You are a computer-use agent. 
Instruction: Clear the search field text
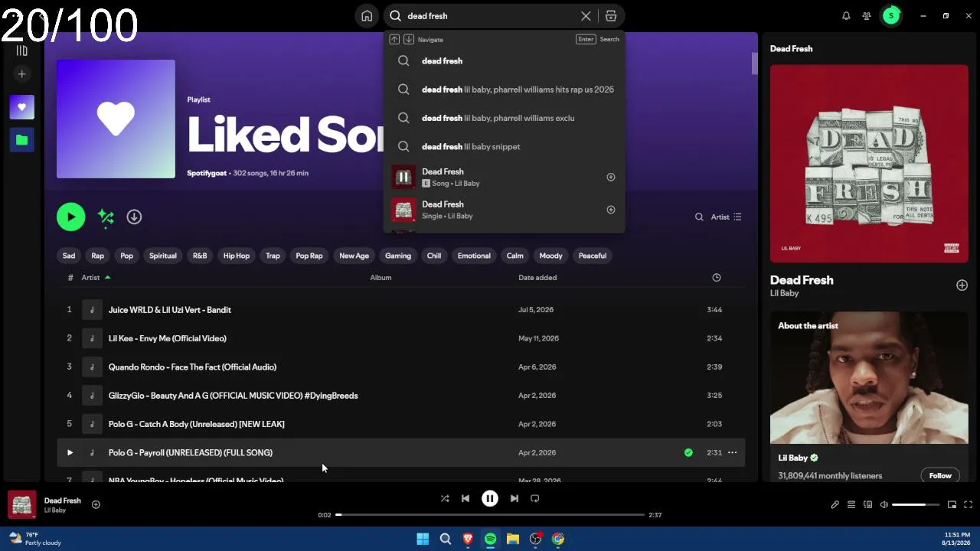[586, 16]
